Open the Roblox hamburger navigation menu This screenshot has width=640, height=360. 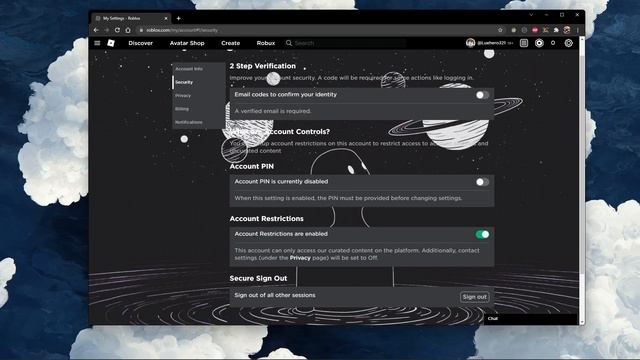97,43
